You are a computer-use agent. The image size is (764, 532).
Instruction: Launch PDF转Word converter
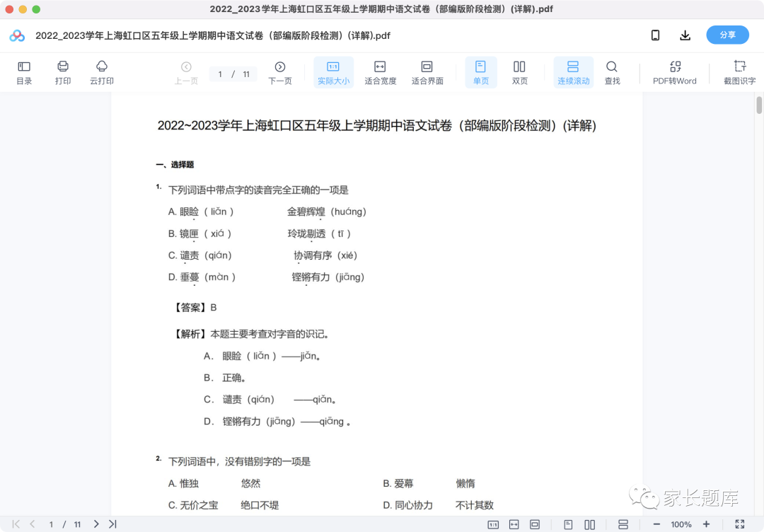point(675,73)
